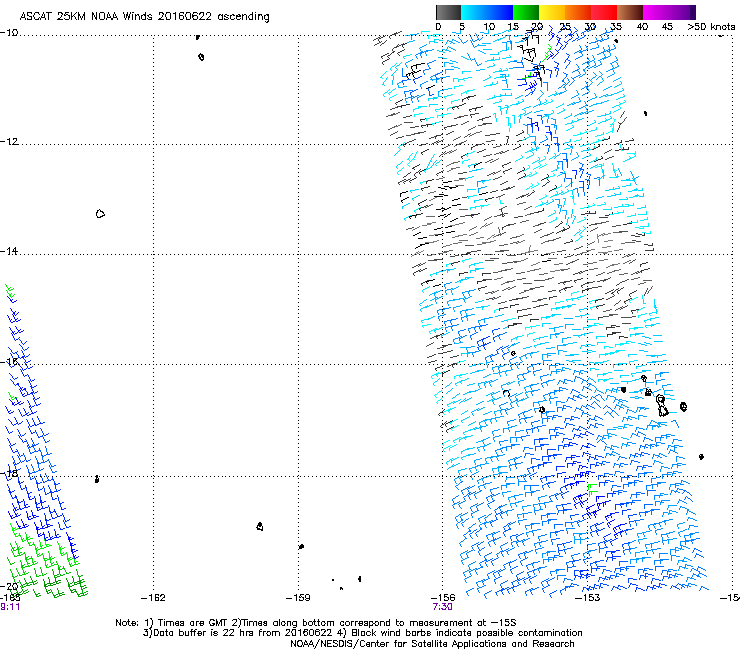Image resolution: width=740 pixels, height=650 pixels.
Task: Click the '>50 knots' legend label
Action: click(711, 27)
